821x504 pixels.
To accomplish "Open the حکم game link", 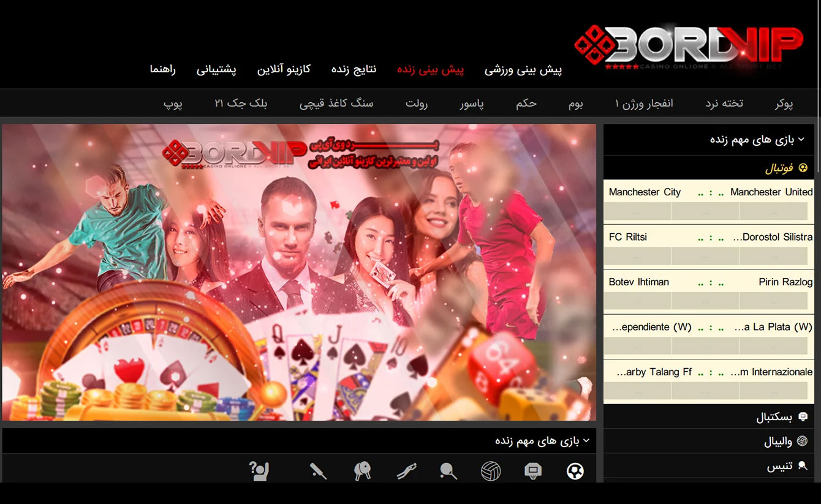I will 526,103.
